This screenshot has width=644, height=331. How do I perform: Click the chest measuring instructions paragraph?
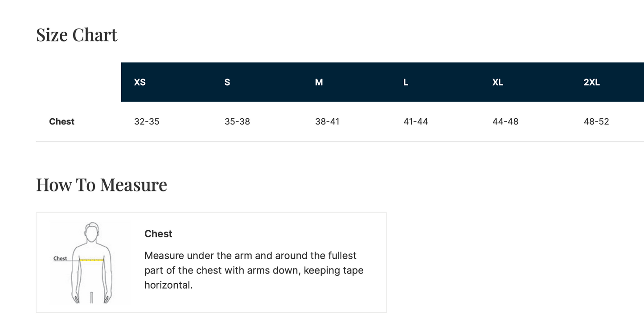click(x=254, y=270)
